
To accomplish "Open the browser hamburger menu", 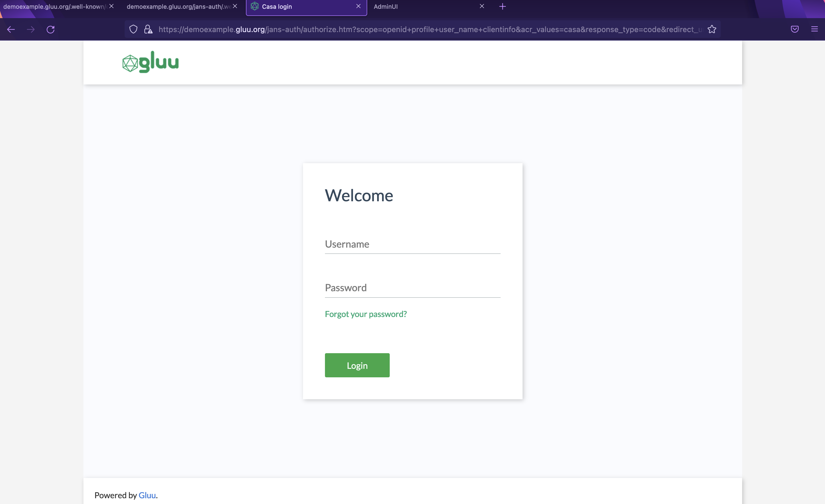I will click(x=815, y=29).
